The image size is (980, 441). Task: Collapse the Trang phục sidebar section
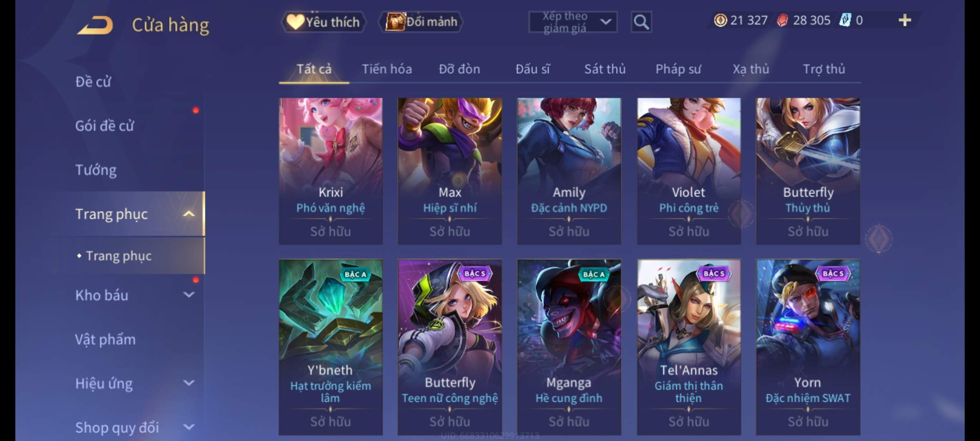click(189, 214)
